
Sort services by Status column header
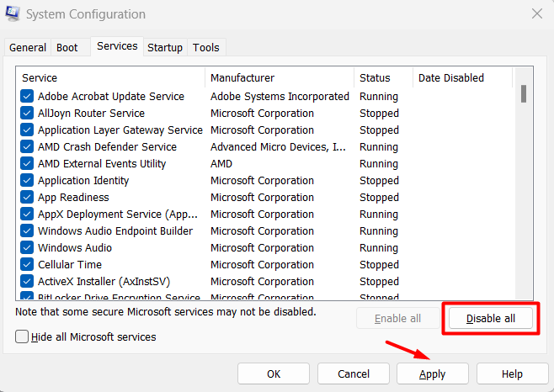(x=381, y=78)
